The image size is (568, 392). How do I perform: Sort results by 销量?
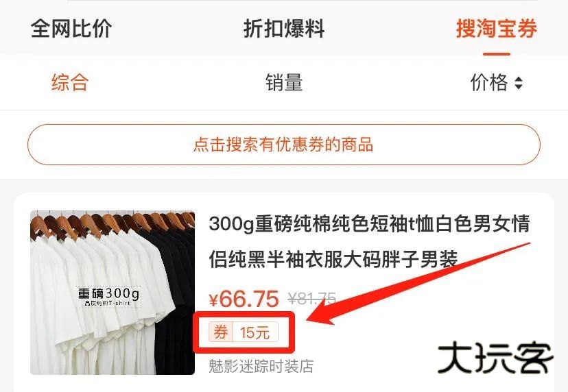[x=283, y=82]
